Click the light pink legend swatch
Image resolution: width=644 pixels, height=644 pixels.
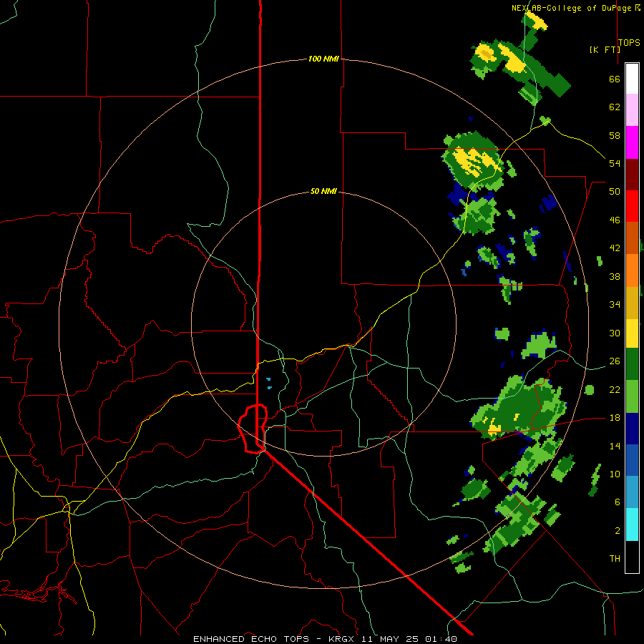point(632,110)
